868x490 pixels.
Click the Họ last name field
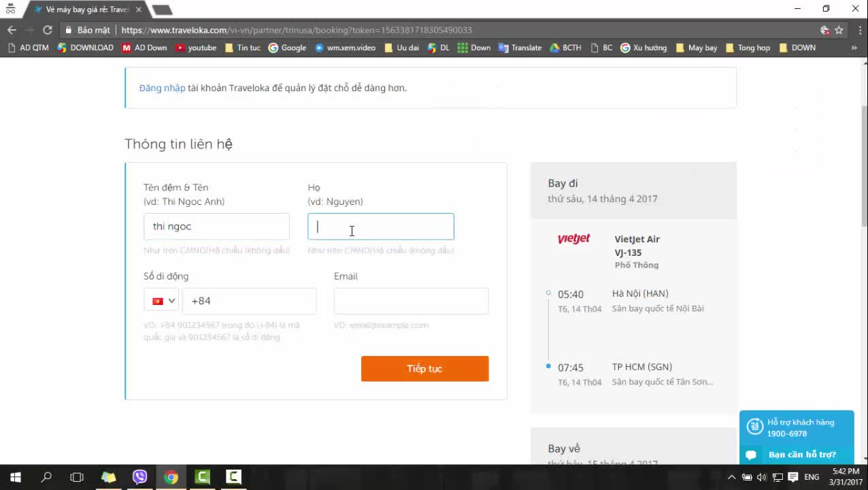(x=381, y=227)
